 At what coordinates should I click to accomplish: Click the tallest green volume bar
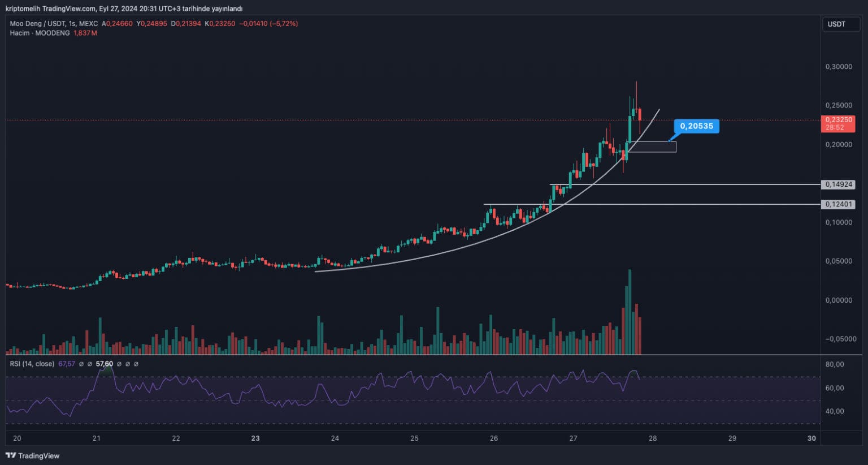[x=630, y=311]
